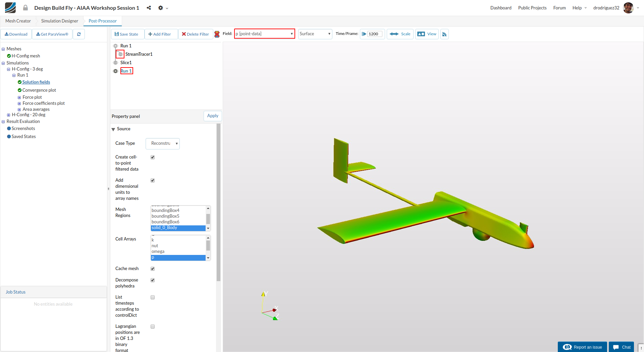Play the time frame animation
Screen dimensions: 644x352
(364, 34)
